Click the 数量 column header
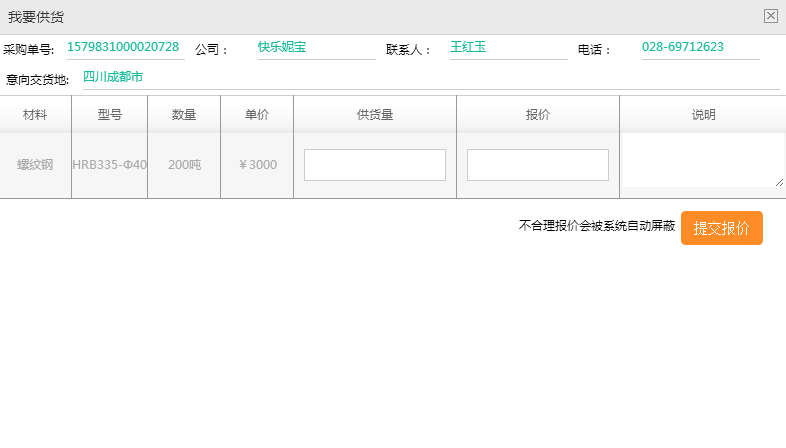This screenshot has width=786, height=448. pyautogui.click(x=184, y=115)
